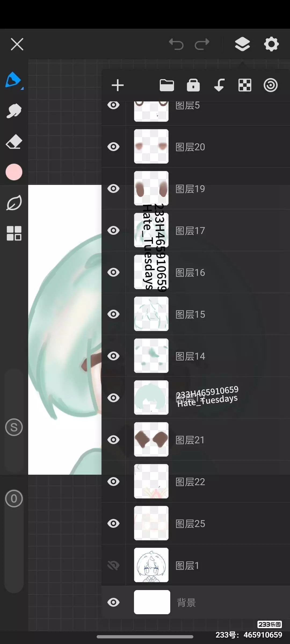Open the settings gear
Image resolution: width=290 pixels, height=644 pixels.
[271, 44]
